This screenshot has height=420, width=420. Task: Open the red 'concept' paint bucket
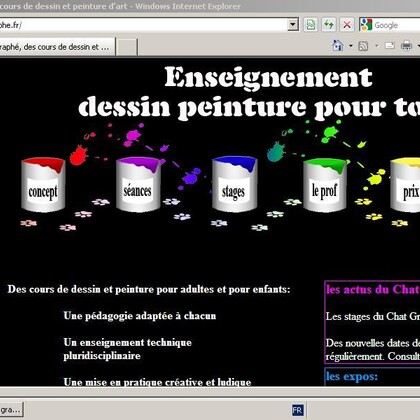(x=43, y=185)
